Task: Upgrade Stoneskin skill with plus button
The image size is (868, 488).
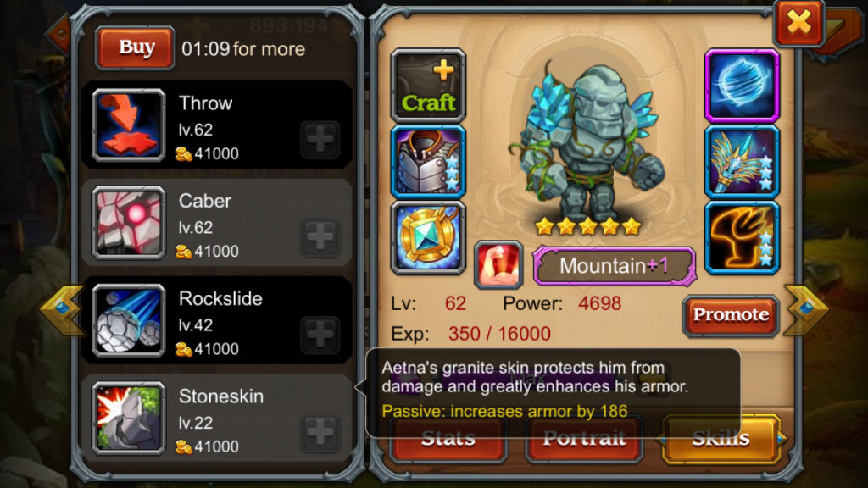Action: coord(320,432)
